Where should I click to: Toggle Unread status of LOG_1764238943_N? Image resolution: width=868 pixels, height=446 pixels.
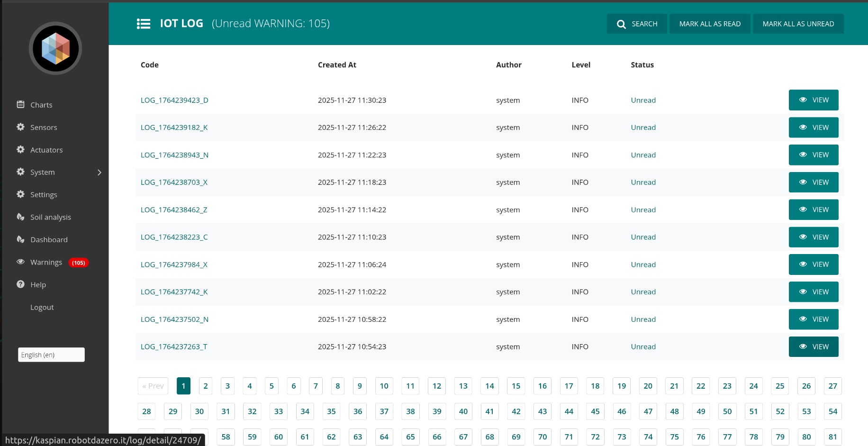[643, 155]
